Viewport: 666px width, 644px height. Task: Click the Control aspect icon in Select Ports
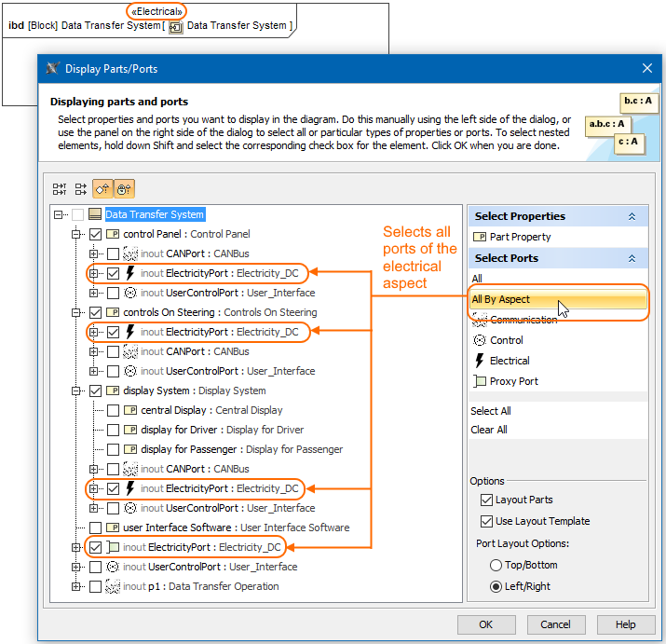[x=480, y=340]
